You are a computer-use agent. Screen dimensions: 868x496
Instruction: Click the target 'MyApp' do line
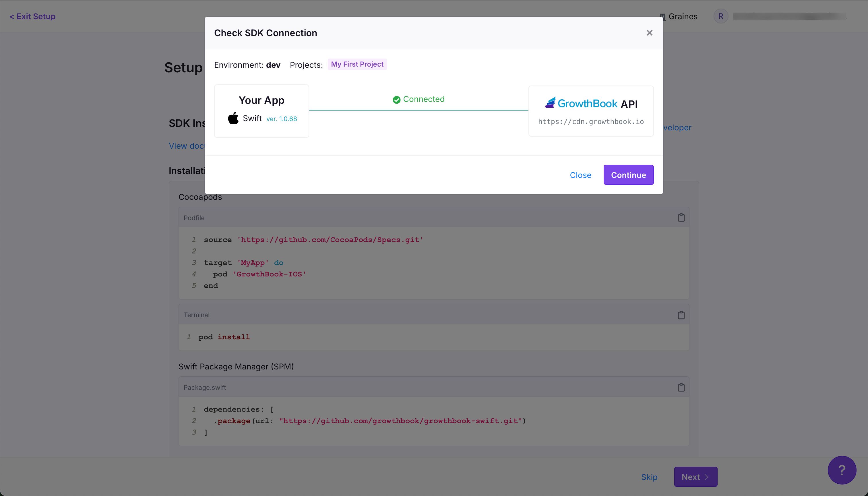(244, 263)
